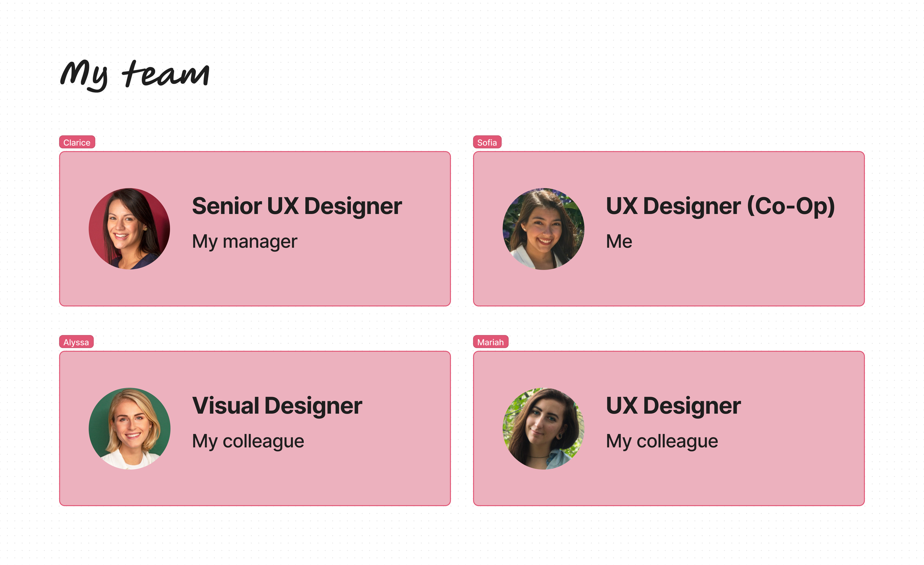The width and height of the screenshot is (924, 565).
Task: Click the Alyssa section name tag
Action: pos(76,342)
